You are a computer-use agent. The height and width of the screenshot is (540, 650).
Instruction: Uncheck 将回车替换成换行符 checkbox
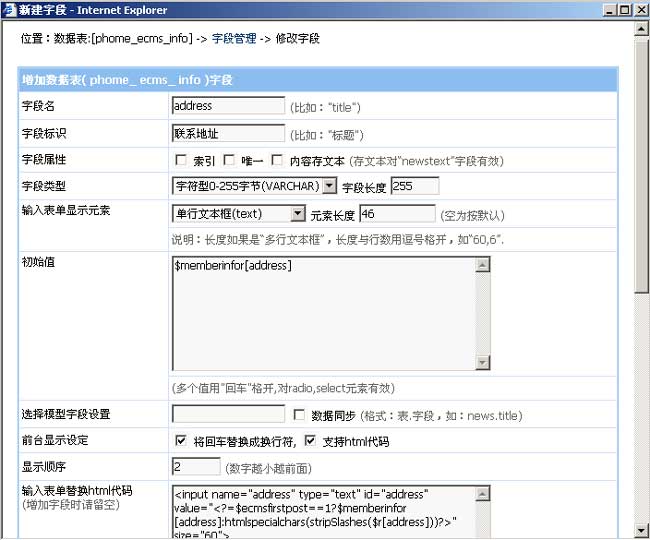pyautogui.click(x=181, y=441)
